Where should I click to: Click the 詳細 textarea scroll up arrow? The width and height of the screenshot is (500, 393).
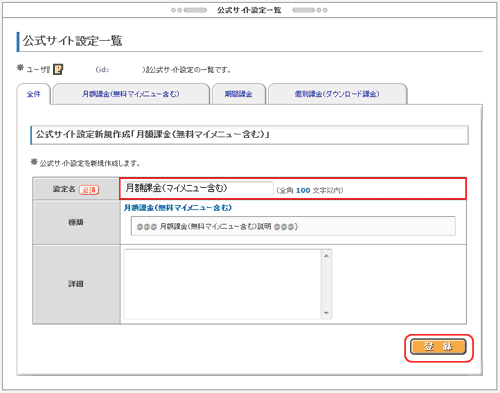point(326,256)
